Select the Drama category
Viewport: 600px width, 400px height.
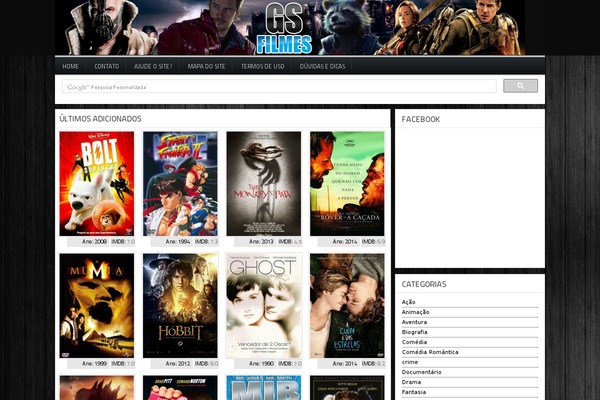(411, 382)
